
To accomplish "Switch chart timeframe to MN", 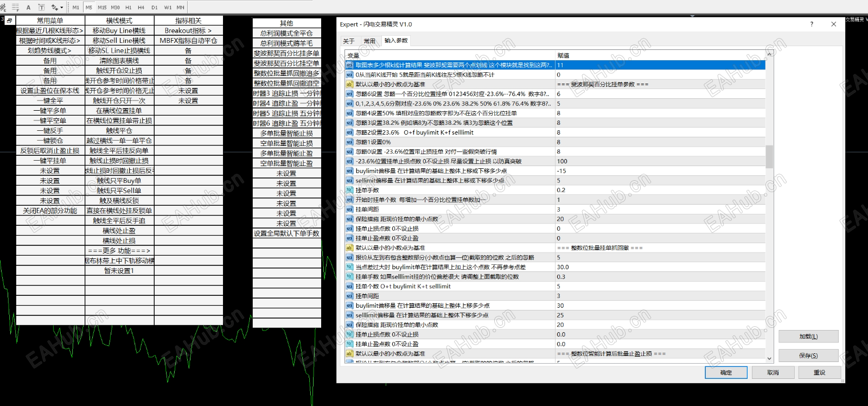I will click(x=181, y=7).
